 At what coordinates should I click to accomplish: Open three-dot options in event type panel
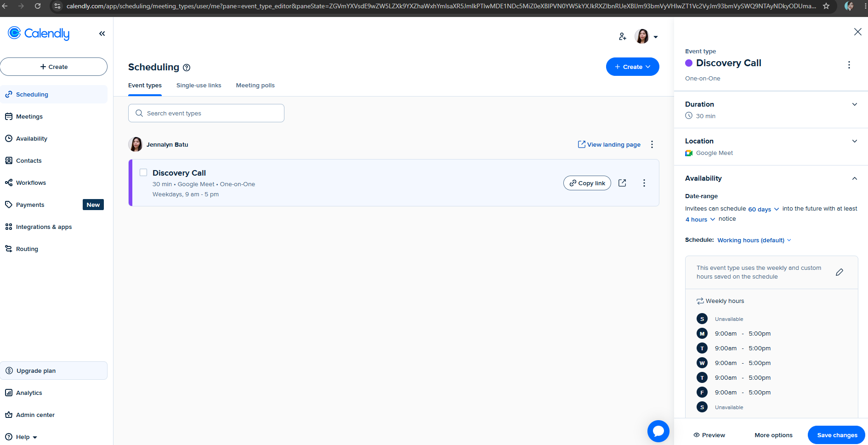point(849,65)
